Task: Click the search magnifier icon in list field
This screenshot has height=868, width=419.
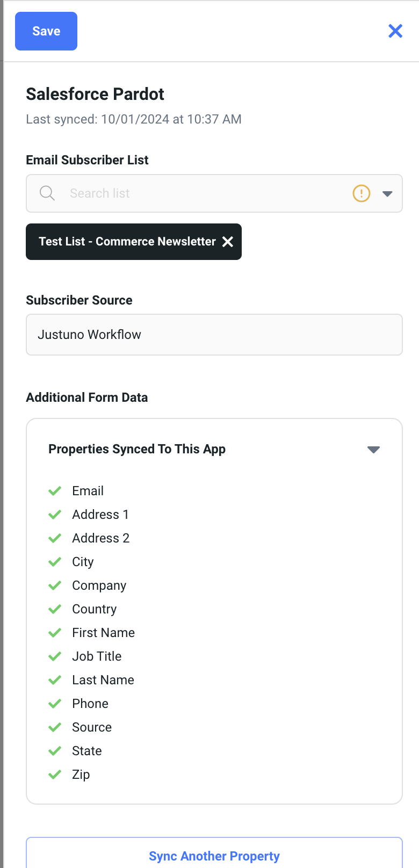Action: pos(47,193)
